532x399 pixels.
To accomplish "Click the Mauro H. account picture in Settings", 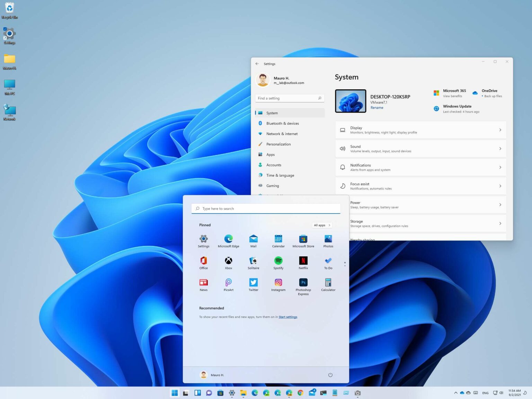I will [263, 80].
